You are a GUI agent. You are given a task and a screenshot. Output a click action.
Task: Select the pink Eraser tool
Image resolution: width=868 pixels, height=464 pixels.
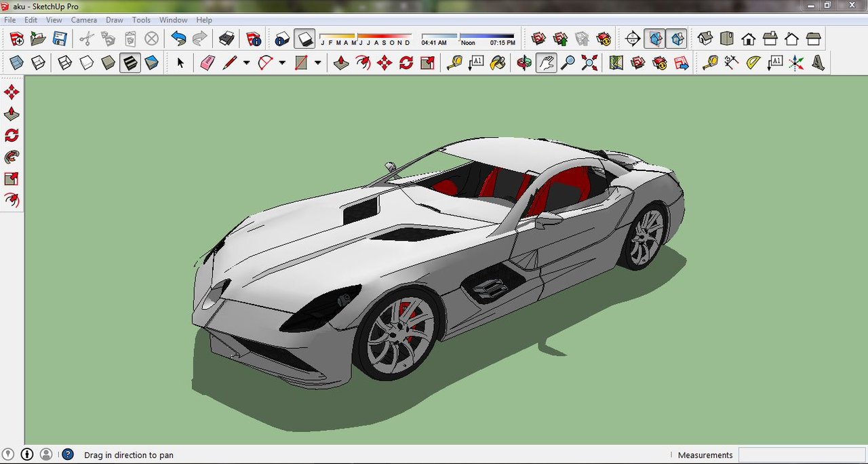208,63
